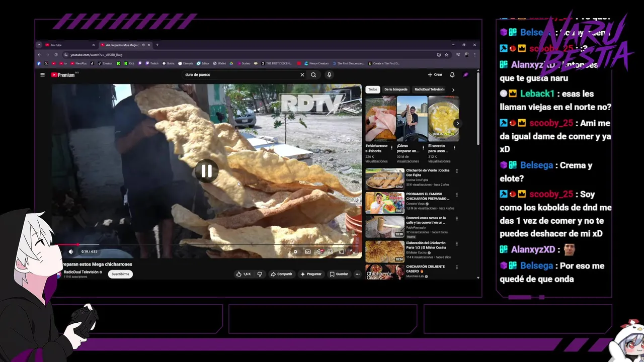Click the duro de puerco search field
The image size is (644, 362).
[242, 75]
